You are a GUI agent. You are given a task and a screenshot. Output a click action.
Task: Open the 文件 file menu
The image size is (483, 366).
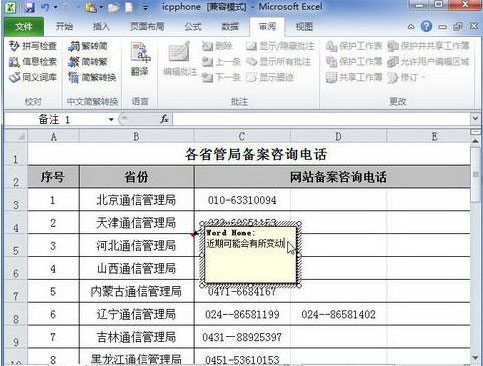(x=24, y=27)
